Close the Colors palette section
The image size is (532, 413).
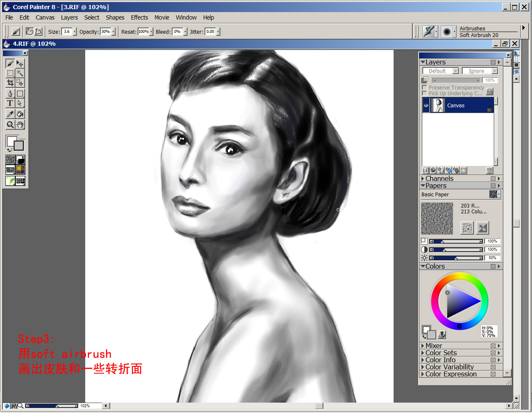point(493,267)
